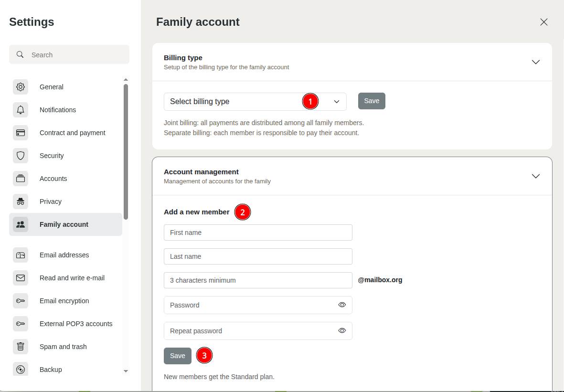Click the Email encryption key icon
The height and width of the screenshot is (392, 564).
tap(21, 301)
